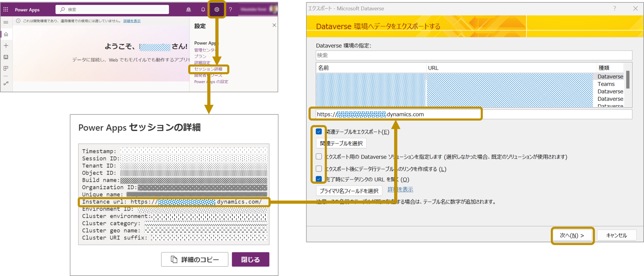Open セッション詳細 in settings panel
This screenshot has width=644, height=276.
[208, 69]
